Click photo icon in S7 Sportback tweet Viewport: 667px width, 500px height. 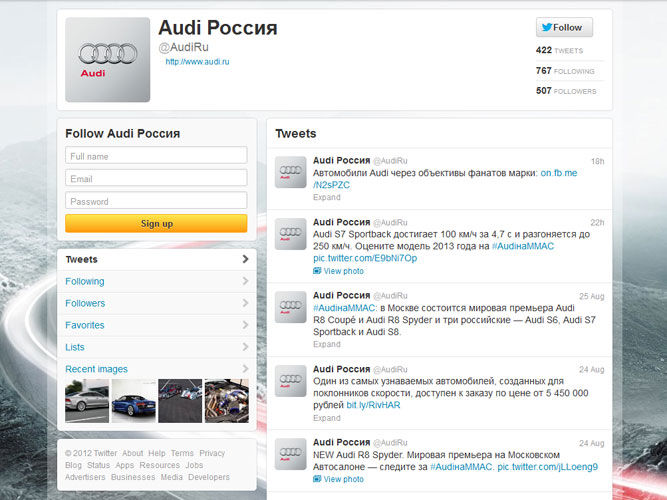click(x=317, y=271)
